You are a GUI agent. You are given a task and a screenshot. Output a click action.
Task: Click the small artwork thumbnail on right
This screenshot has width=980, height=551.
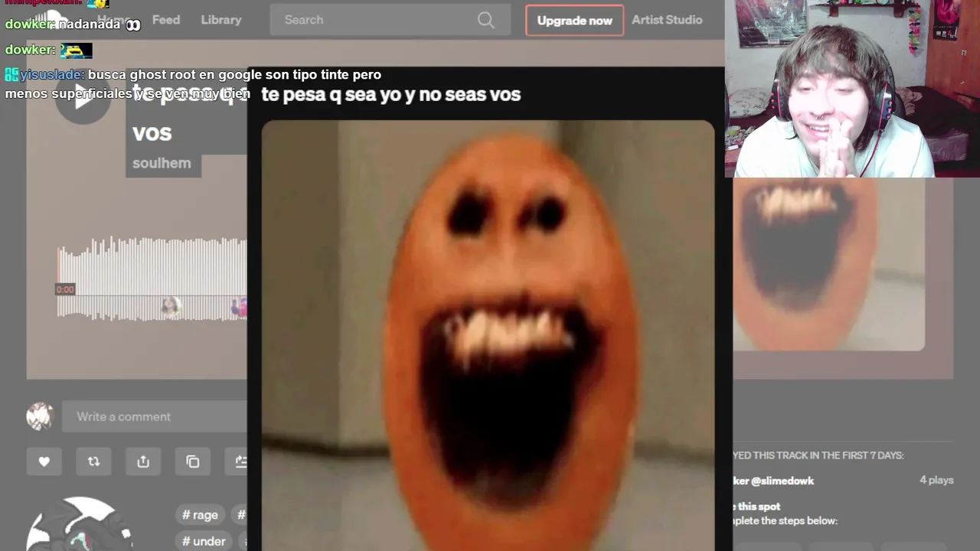point(828,264)
